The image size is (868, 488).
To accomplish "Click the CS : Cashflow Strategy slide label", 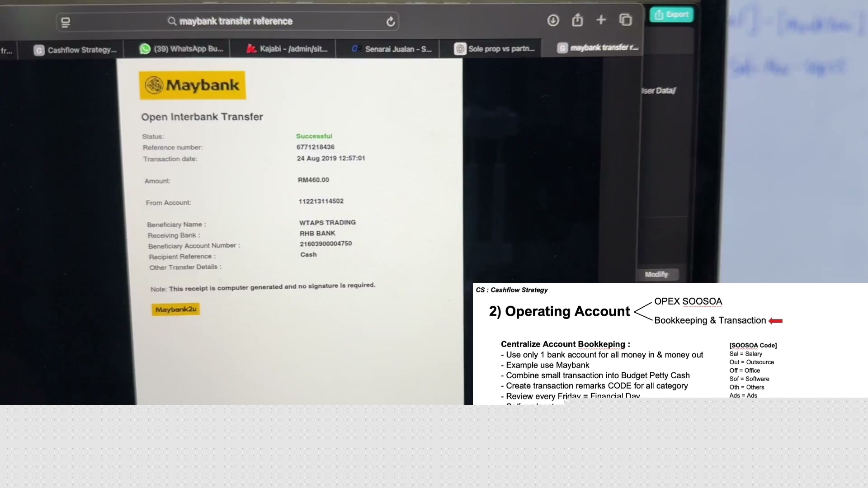I will (x=512, y=290).
